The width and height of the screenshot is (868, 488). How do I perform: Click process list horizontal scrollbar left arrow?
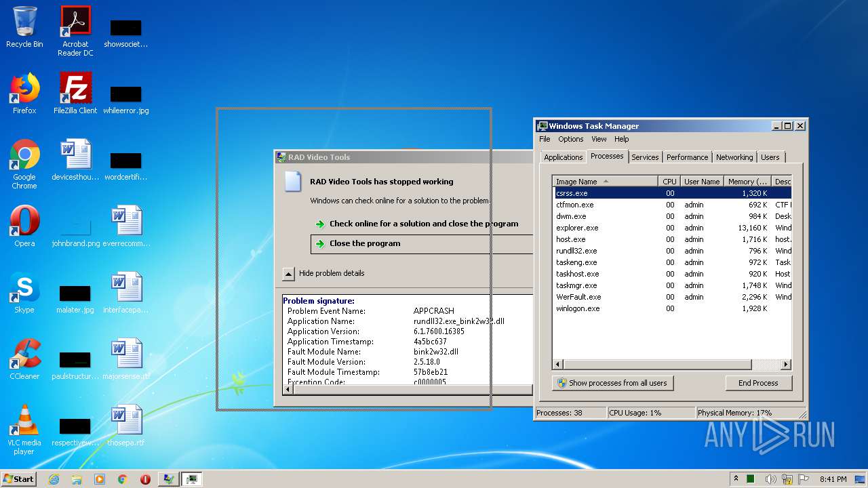coord(558,365)
